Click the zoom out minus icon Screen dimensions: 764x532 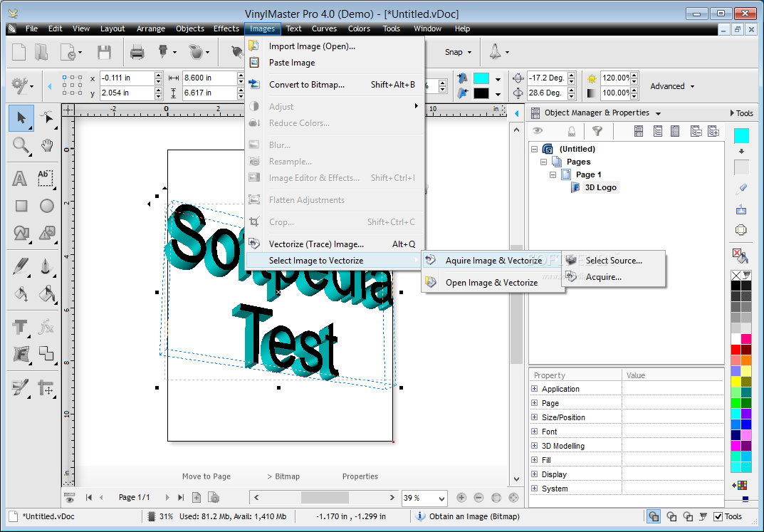click(478, 497)
